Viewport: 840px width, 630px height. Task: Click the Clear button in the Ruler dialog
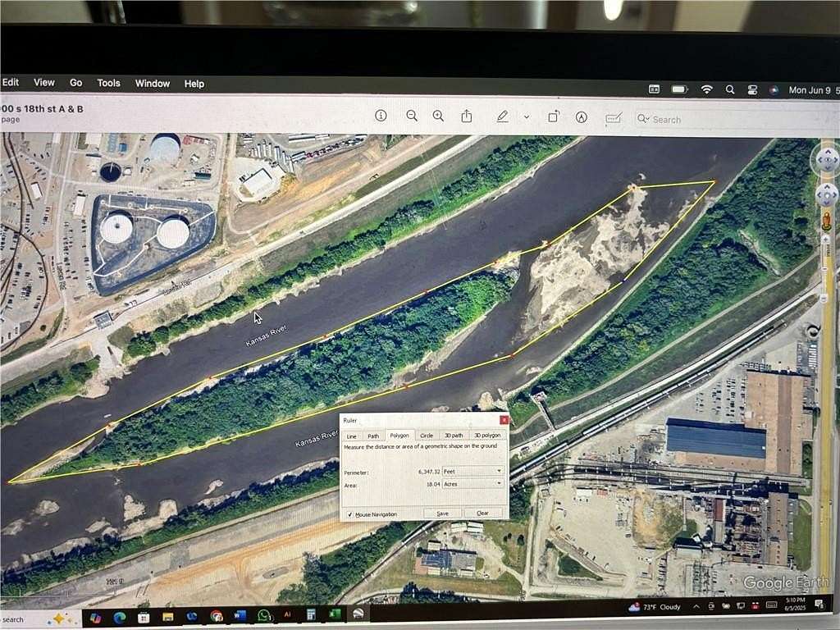tap(482, 513)
